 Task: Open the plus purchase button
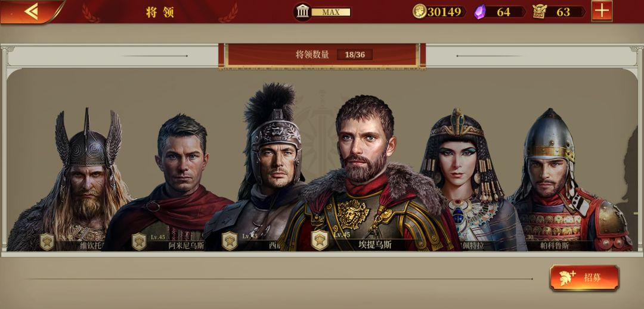(x=602, y=11)
